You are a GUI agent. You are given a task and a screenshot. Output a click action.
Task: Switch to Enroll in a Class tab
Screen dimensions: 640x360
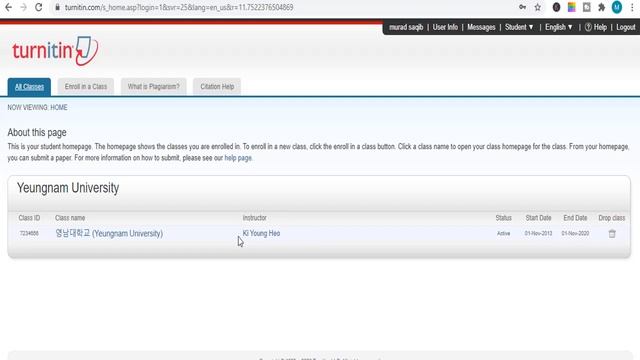point(86,87)
